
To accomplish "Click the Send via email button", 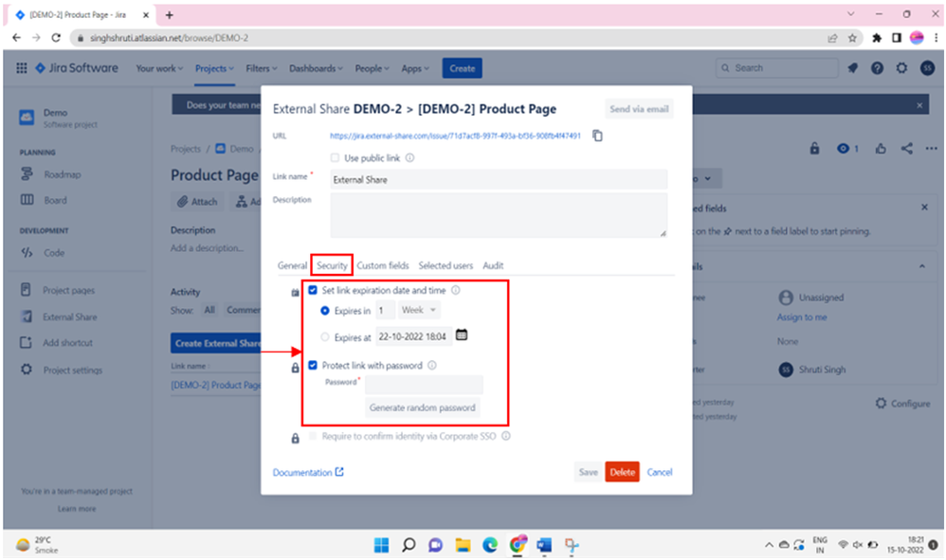I will (x=639, y=109).
